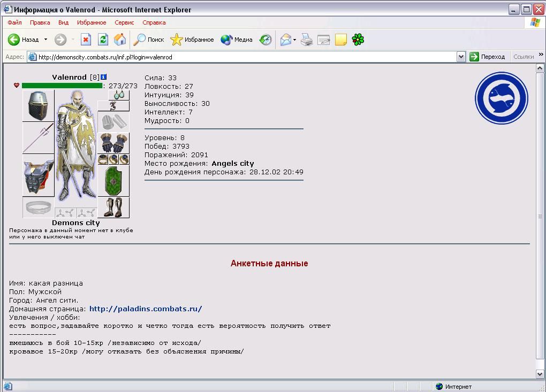This screenshot has width=546, height=392.
Task: Click the Pisces zodiac emblem
Action: point(502,98)
